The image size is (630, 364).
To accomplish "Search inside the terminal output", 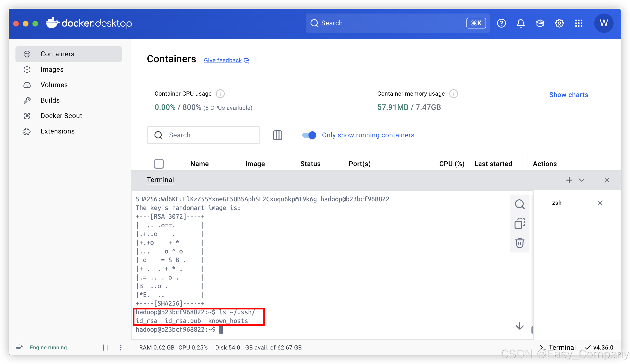I will [x=520, y=204].
